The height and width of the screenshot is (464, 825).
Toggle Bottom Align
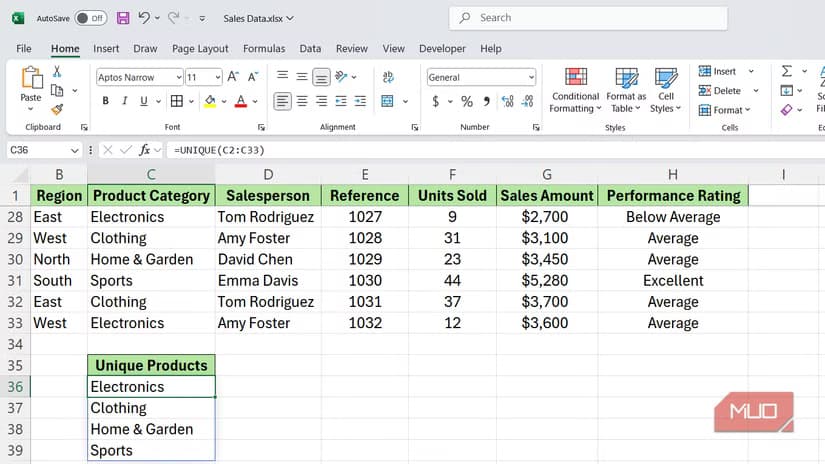pyautogui.click(x=321, y=77)
